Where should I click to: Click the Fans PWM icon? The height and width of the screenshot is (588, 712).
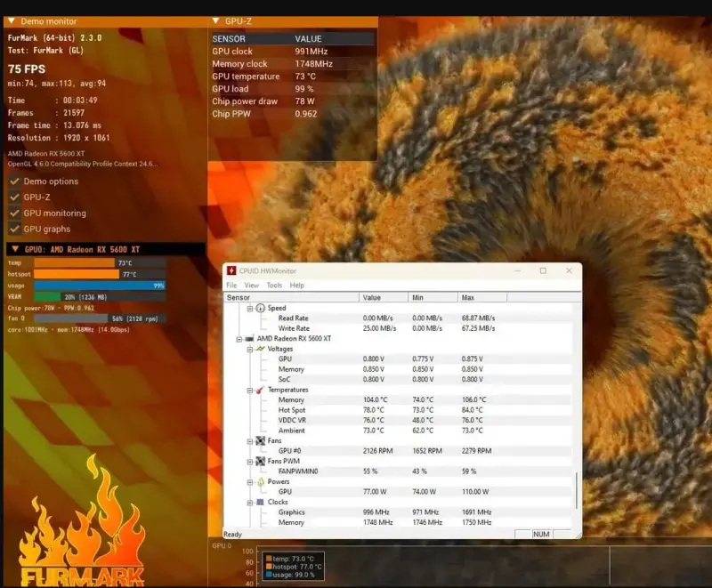pyautogui.click(x=260, y=461)
